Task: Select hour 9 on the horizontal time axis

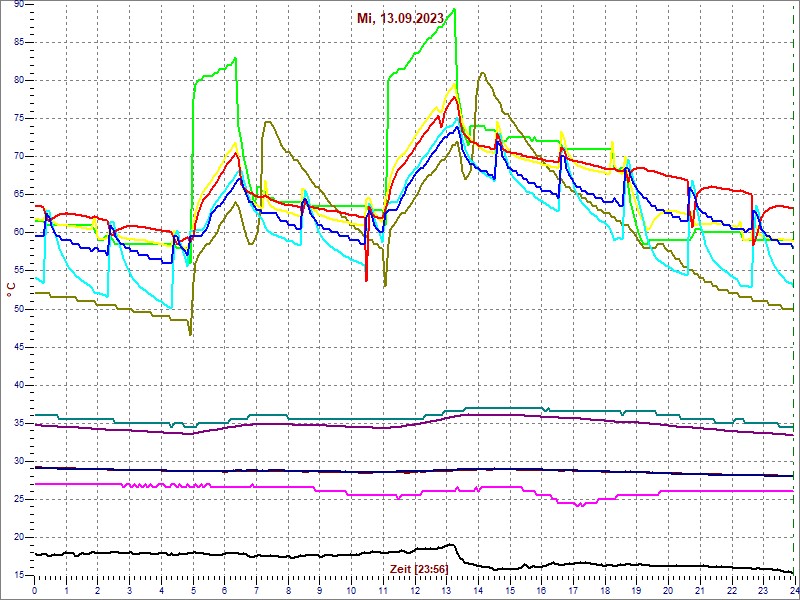Action: pyautogui.click(x=320, y=590)
